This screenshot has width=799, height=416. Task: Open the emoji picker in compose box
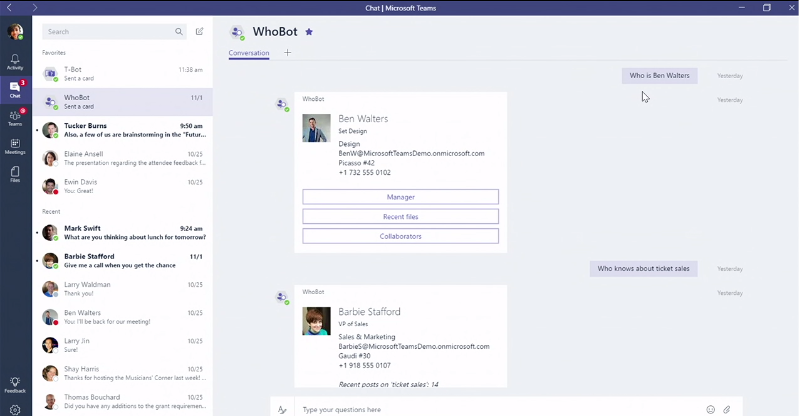(x=711, y=409)
